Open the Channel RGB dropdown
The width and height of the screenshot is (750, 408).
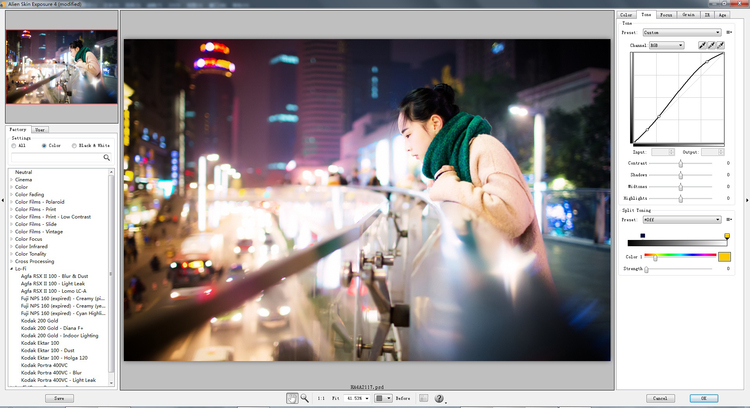[666, 45]
